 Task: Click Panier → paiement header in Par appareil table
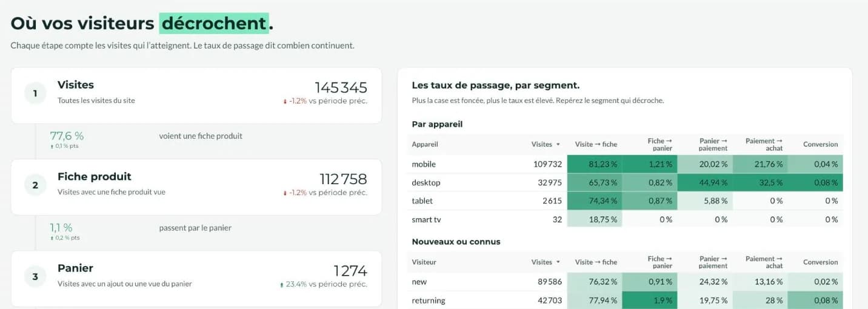[713, 144]
